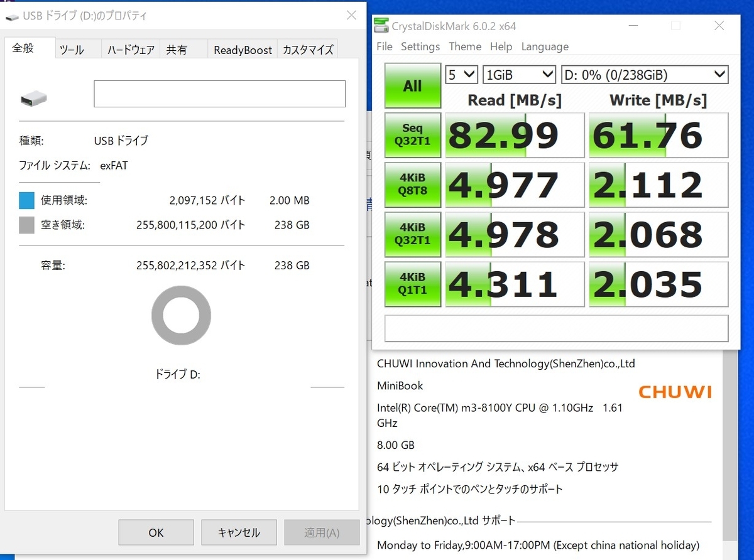Image resolution: width=754 pixels, height=560 pixels.
Task: Click the USB drive icon in properties title bar
Action: (x=11, y=16)
